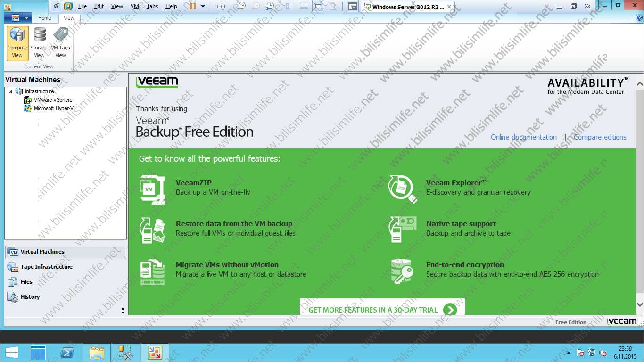The height and width of the screenshot is (362, 644).
Task: Click the Native tape support icon
Action: point(403,230)
